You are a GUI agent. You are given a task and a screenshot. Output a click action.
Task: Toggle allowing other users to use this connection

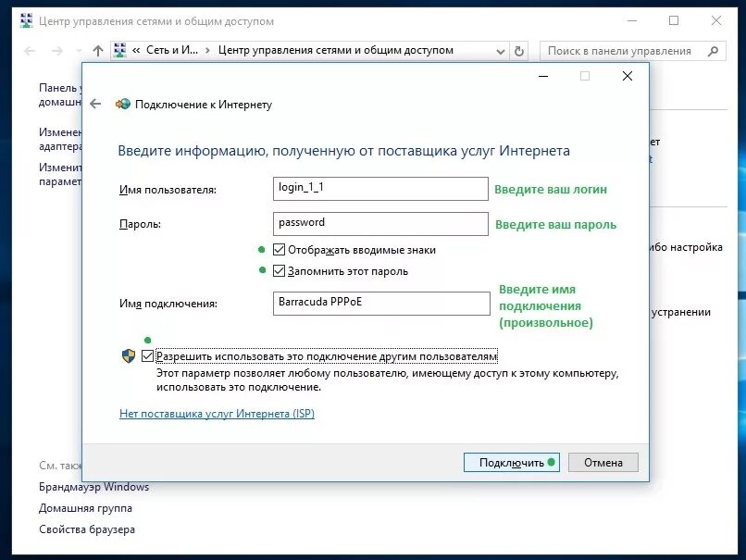[x=147, y=355]
